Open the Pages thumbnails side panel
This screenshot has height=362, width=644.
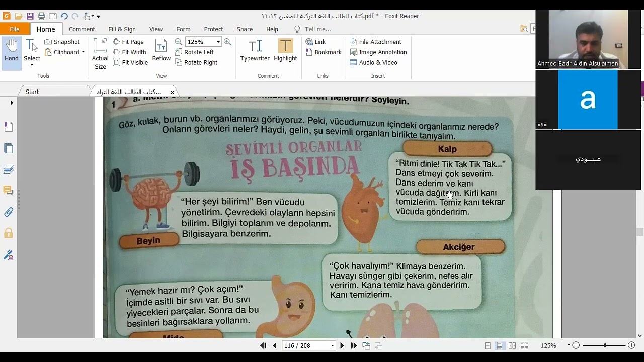(9, 148)
